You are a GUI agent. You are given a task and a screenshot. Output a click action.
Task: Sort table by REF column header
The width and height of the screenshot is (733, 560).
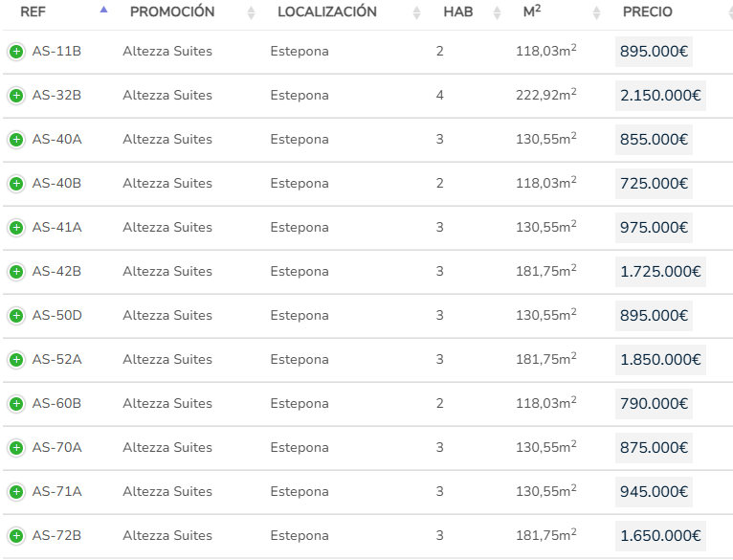[x=33, y=12]
